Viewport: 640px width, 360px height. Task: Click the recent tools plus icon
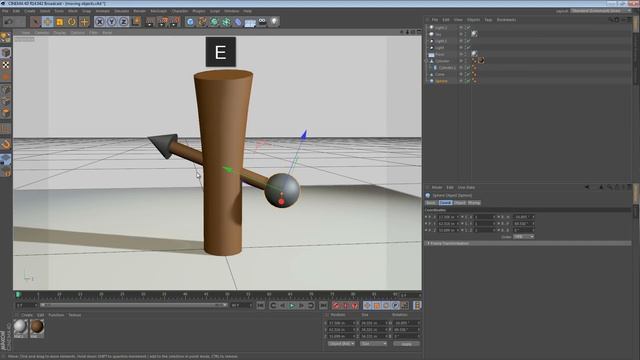point(84,21)
